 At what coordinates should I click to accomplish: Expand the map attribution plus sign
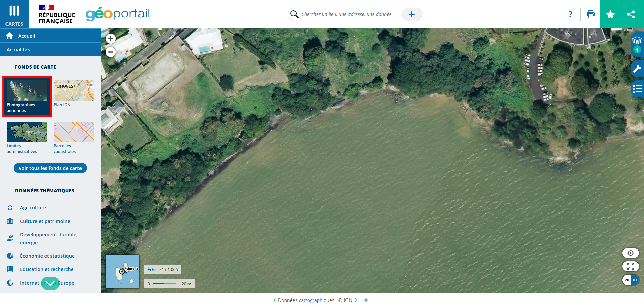(x=366, y=300)
